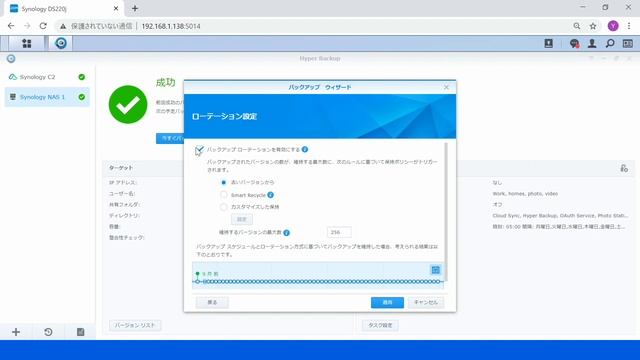This screenshot has width=640, height=360.
Task: Click the blue Apply button
Action: pos(387,302)
